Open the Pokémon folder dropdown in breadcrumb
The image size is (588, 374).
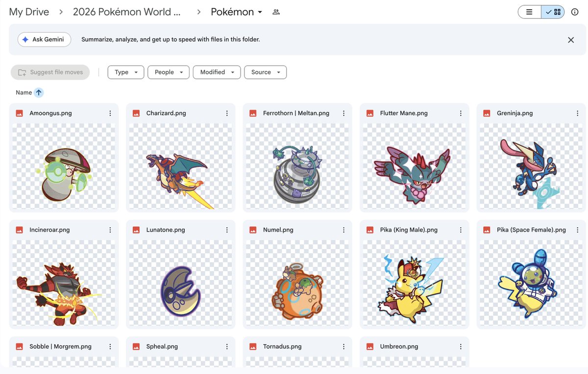pyautogui.click(x=237, y=12)
